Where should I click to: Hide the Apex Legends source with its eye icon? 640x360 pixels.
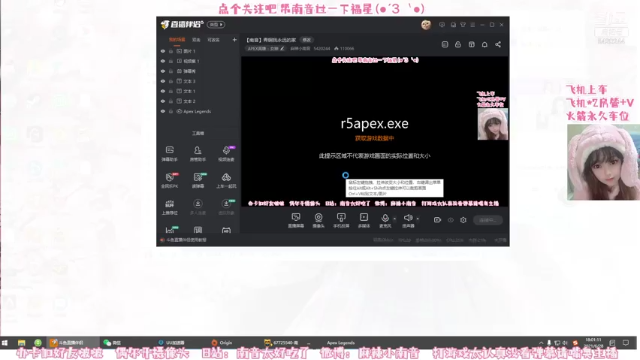pos(163,111)
